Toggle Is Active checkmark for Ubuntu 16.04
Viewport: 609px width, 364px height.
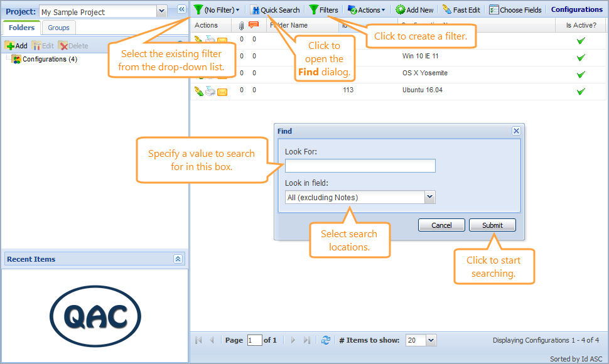click(581, 90)
